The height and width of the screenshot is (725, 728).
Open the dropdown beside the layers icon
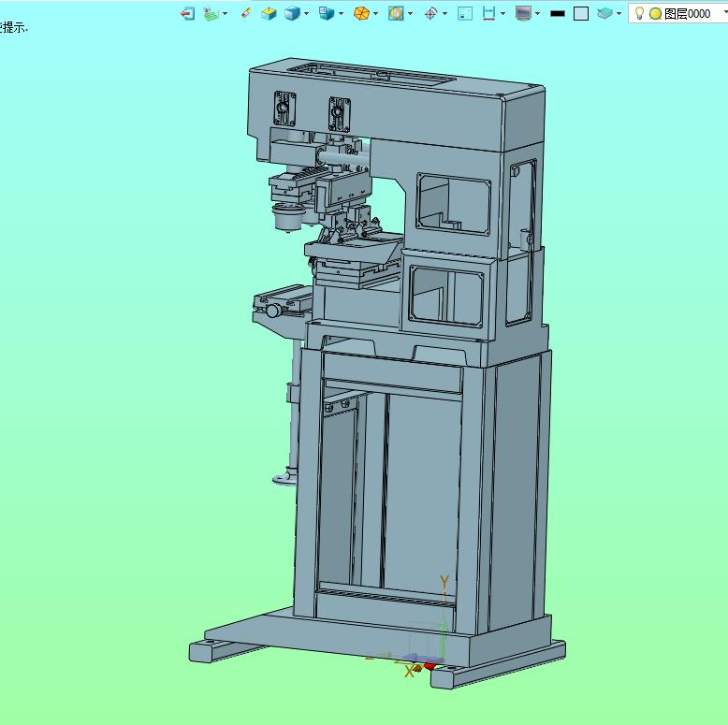(619, 13)
